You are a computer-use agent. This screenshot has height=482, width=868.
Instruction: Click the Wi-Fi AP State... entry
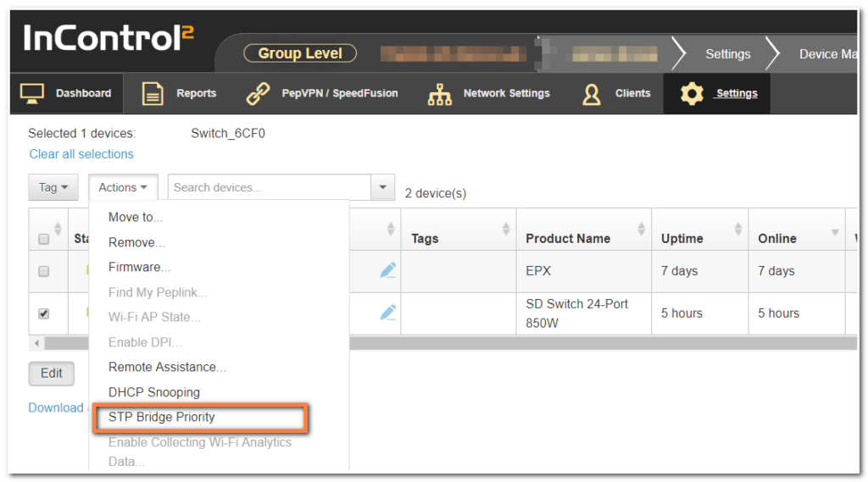pos(154,317)
